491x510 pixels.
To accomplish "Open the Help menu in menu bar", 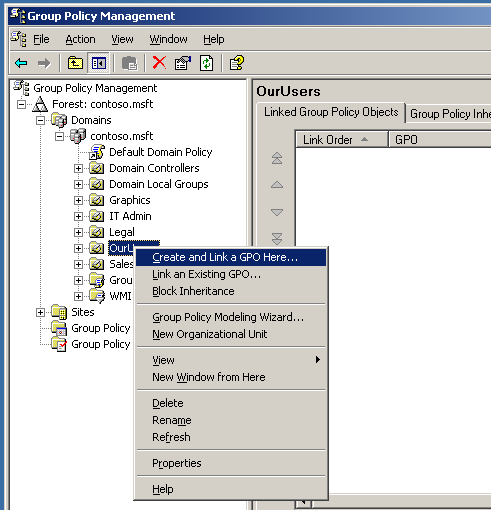I will point(214,39).
